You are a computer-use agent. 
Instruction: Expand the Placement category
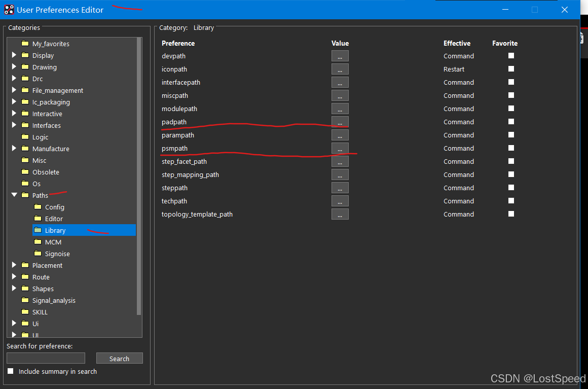(x=14, y=265)
